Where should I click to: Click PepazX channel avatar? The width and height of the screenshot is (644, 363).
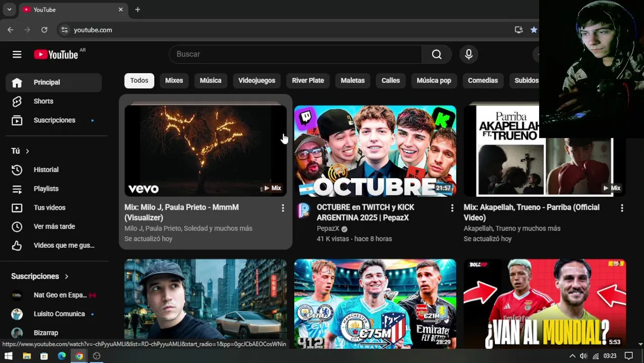(304, 211)
